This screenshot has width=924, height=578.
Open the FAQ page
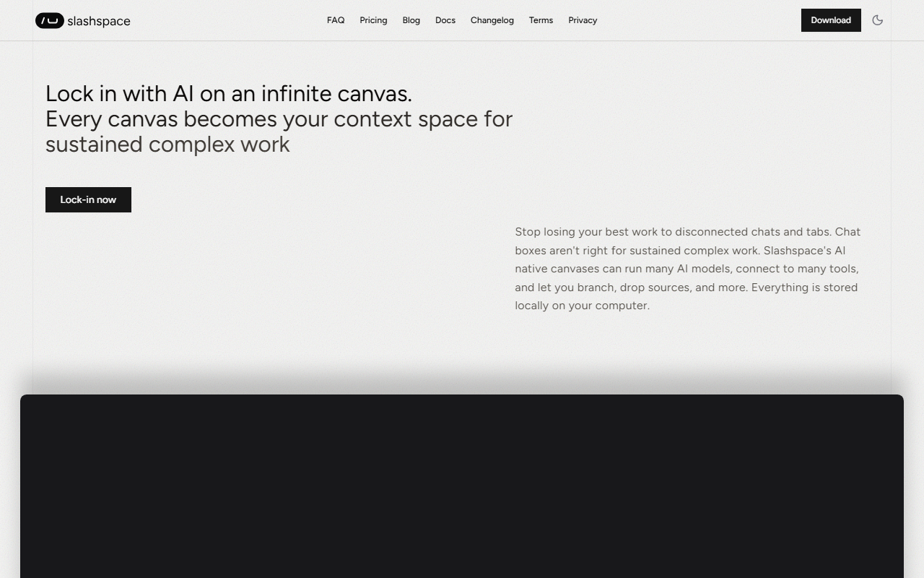[x=336, y=20]
